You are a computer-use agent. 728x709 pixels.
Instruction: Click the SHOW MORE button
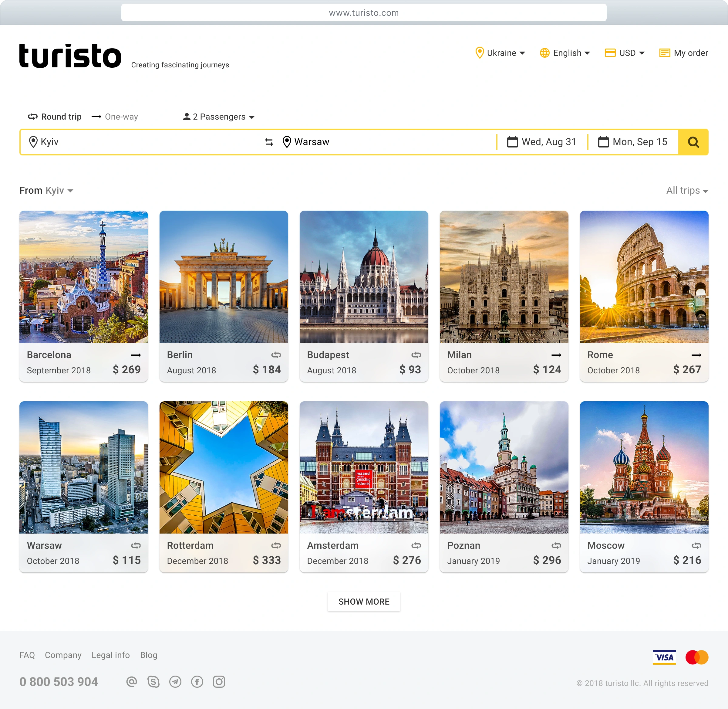(x=364, y=601)
